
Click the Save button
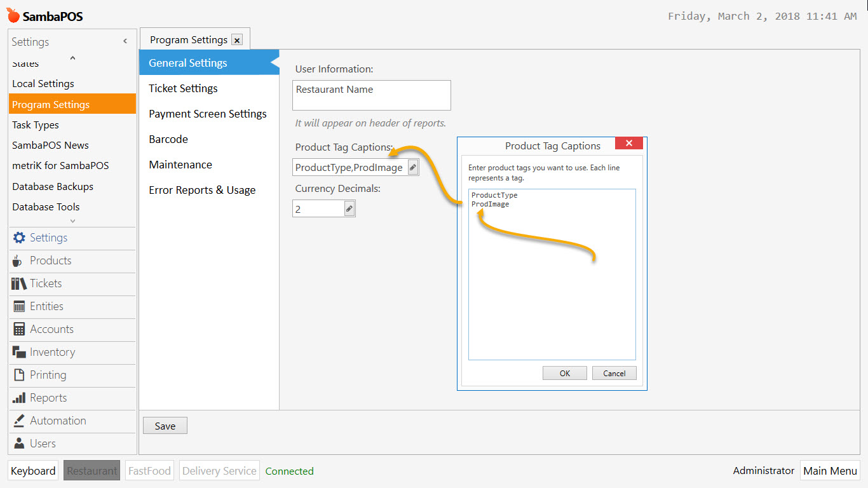[165, 425]
